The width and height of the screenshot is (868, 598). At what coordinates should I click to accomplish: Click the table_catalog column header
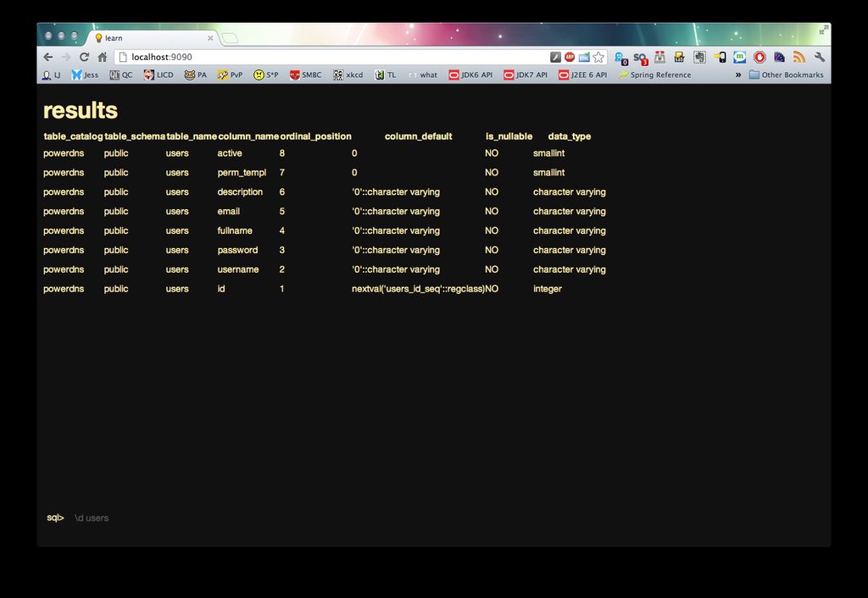coord(73,136)
